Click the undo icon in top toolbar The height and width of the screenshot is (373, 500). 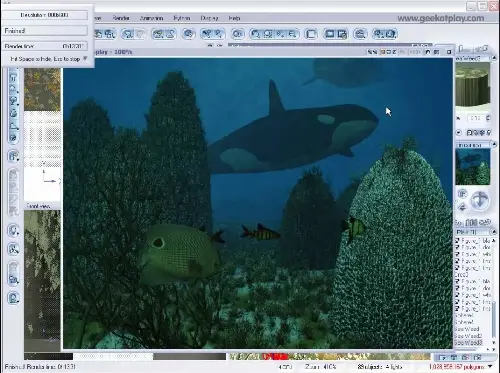[128, 34]
